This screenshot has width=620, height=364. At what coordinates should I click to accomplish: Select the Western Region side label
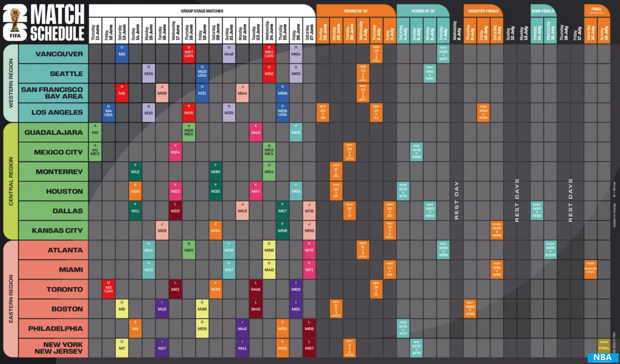coord(11,83)
